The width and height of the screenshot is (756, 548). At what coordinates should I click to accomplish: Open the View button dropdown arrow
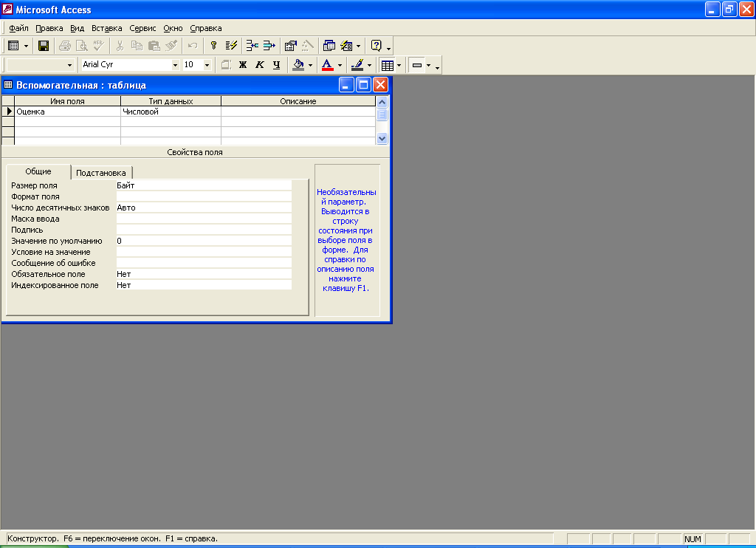click(26, 47)
